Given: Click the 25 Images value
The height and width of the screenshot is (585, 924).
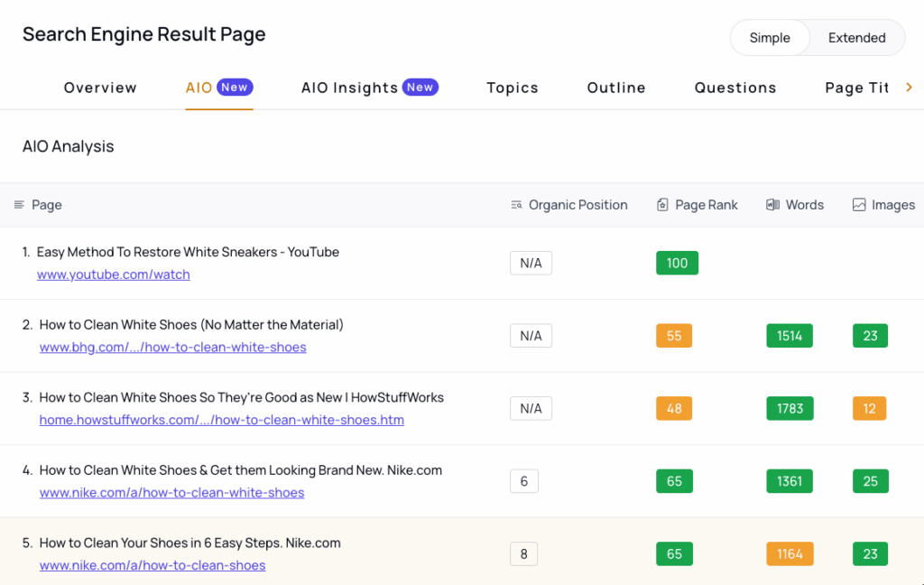Looking at the screenshot, I should click(871, 481).
